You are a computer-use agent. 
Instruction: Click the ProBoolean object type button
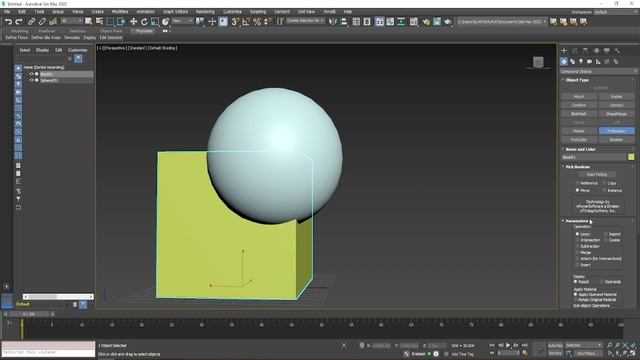(616, 131)
